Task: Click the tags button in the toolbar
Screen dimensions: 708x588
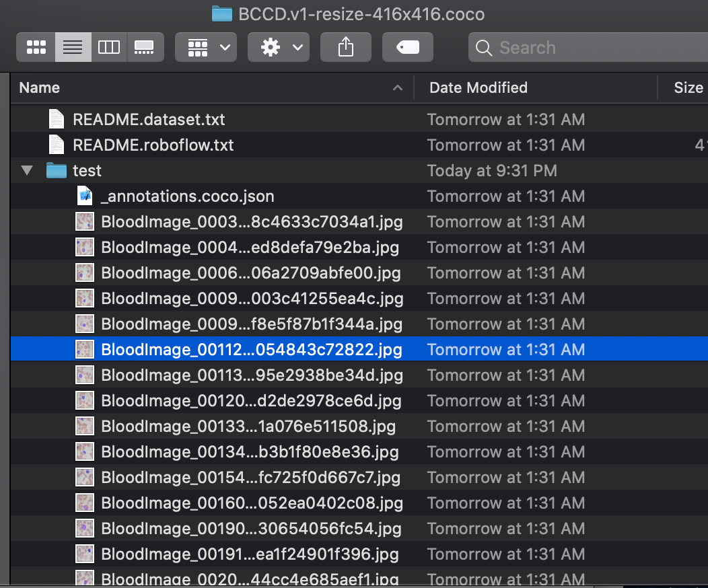Action: 407,47
